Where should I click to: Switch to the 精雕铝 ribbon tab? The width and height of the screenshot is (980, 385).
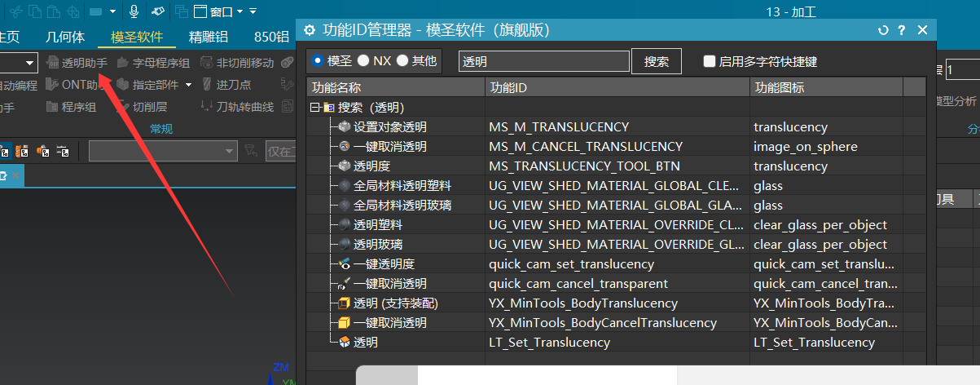tap(208, 37)
